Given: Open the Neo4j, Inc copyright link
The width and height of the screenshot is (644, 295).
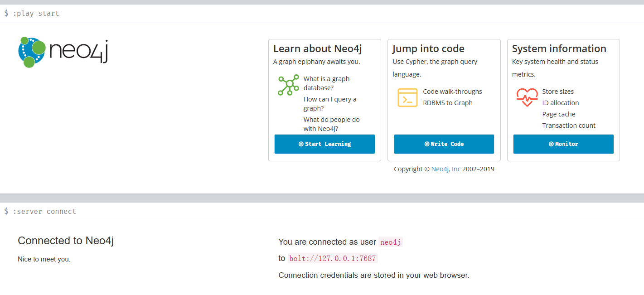Looking at the screenshot, I should [445, 169].
